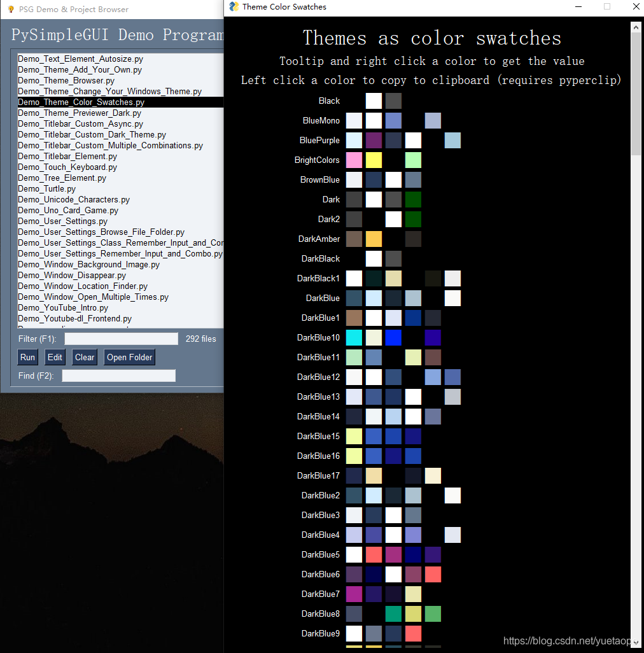
Task: Select Demo_Turtle.py in the file list
Action: (x=120, y=188)
